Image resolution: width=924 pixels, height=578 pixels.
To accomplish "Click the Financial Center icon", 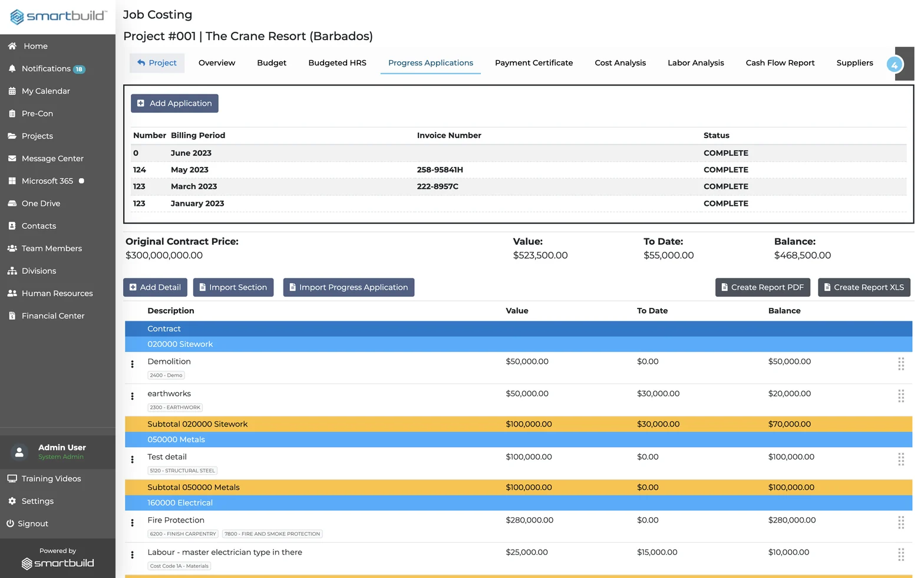I will point(12,316).
